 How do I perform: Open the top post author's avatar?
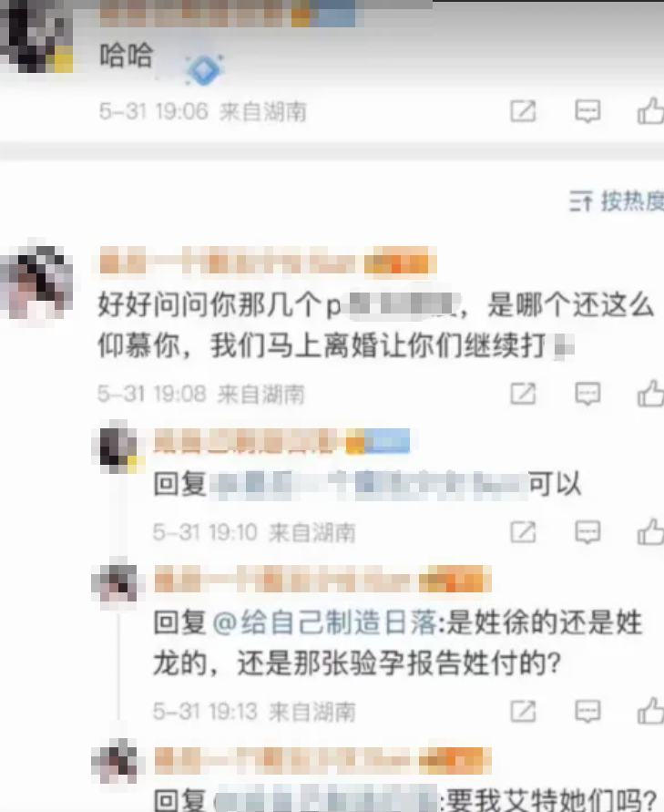click(x=36, y=36)
